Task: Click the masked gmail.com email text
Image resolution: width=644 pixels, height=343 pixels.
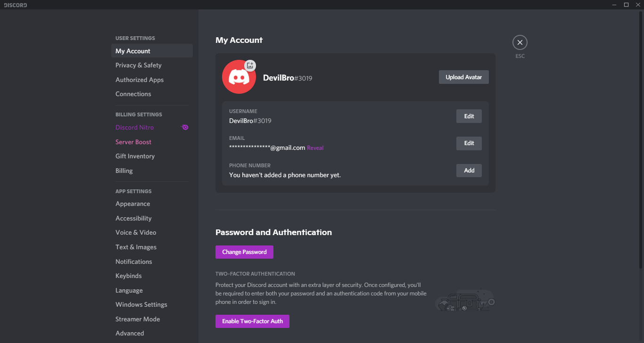Action: pyautogui.click(x=267, y=147)
